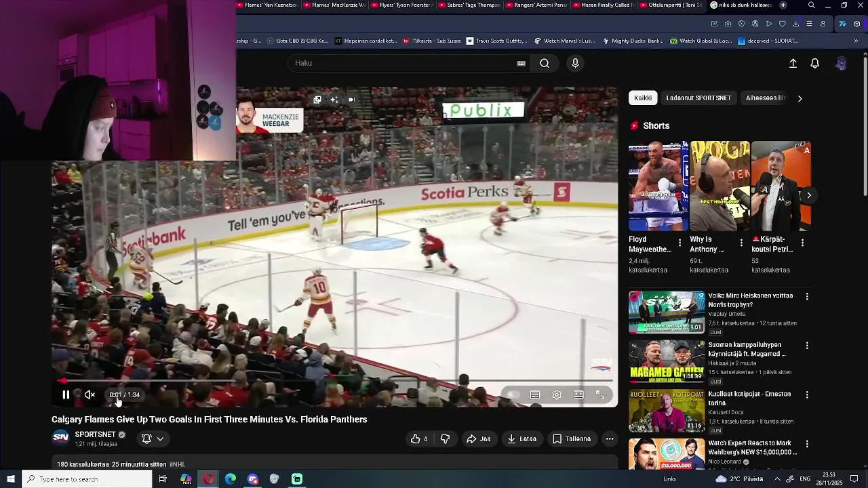The width and height of the screenshot is (868, 488).
Task: Open Voiko Miro Heiskanen voittaa video
Action: 667,312
